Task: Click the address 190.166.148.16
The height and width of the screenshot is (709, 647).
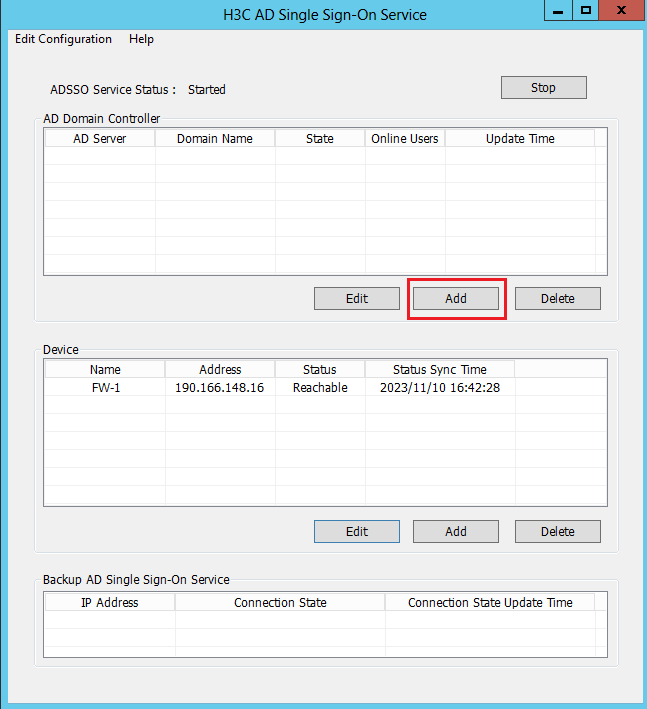Action: (x=219, y=388)
